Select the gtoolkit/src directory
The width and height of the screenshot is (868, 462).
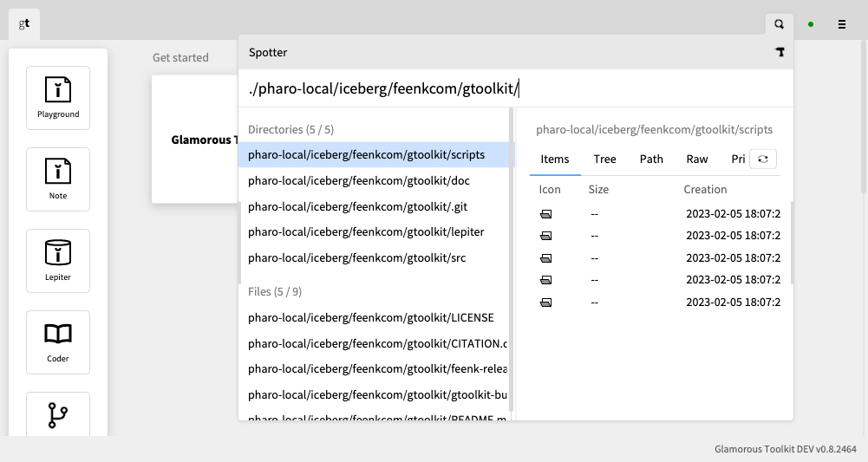point(375,257)
